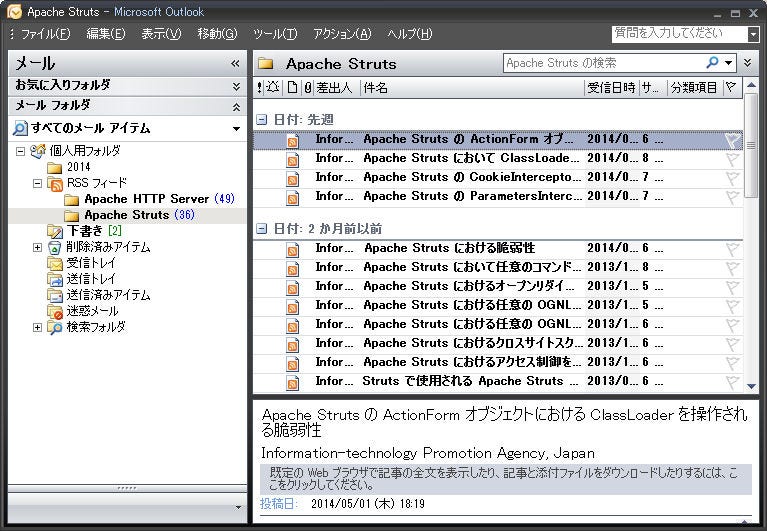
Task: Expand the 削除済みアイテム tree node
Action: click(37, 247)
